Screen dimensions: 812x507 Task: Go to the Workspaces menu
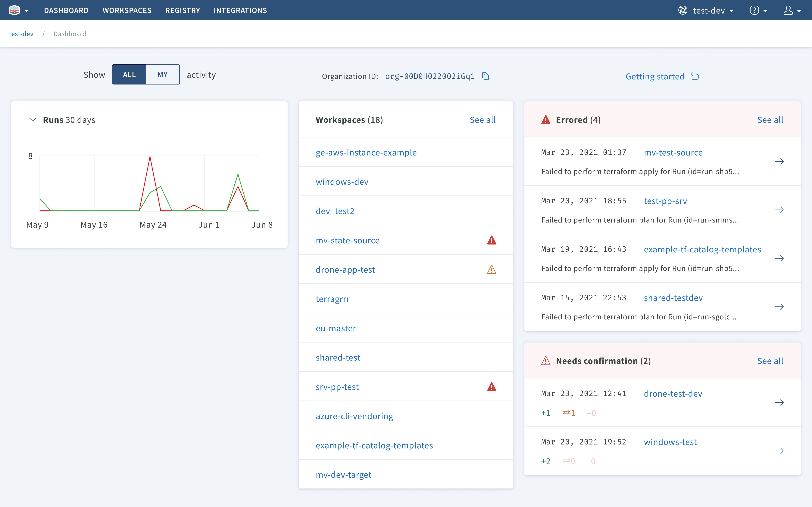coord(127,10)
